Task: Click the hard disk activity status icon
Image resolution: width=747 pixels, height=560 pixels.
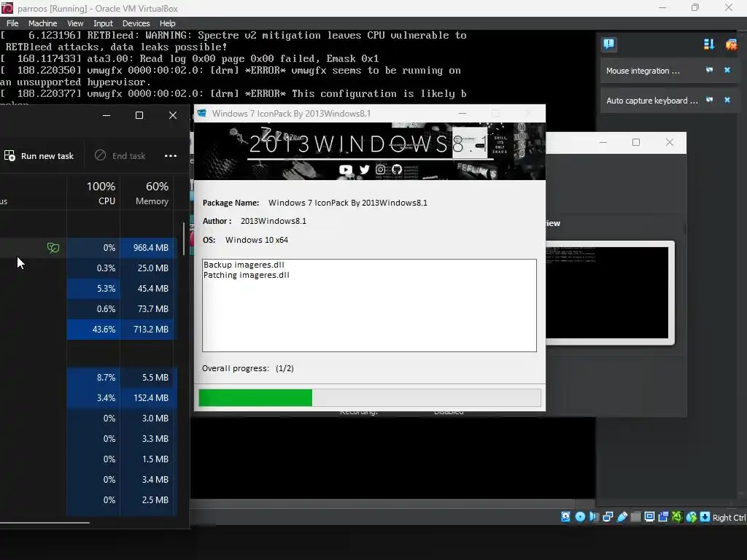Action: pos(565,517)
